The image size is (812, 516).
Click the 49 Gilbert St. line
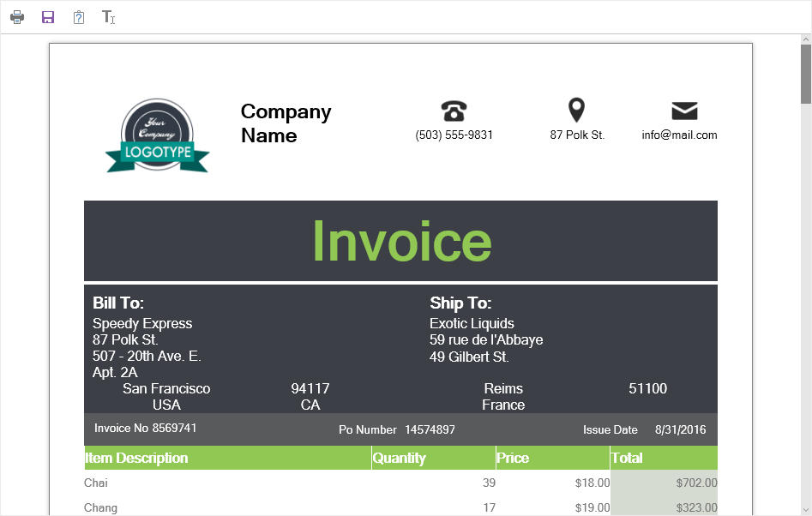(469, 357)
